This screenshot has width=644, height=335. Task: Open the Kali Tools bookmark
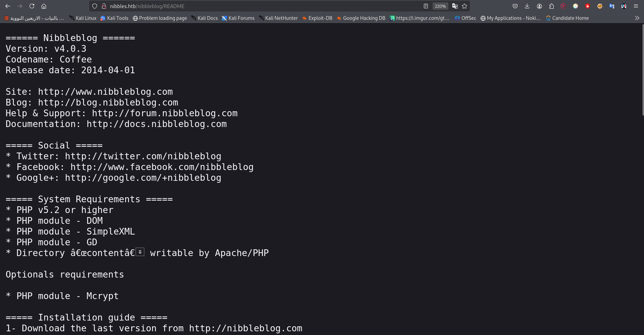pos(114,18)
